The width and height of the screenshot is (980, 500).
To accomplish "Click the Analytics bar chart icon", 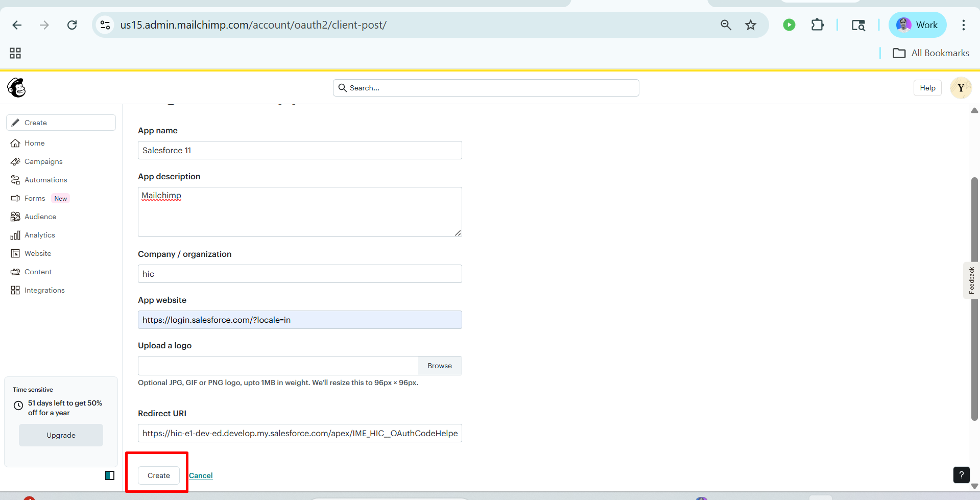I will 15,235.
